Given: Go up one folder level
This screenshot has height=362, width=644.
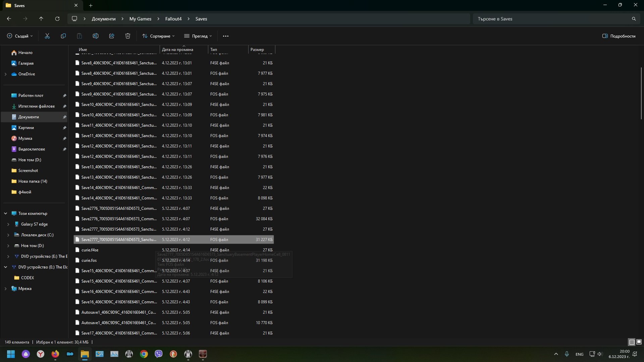Looking at the screenshot, I should pos(41,19).
